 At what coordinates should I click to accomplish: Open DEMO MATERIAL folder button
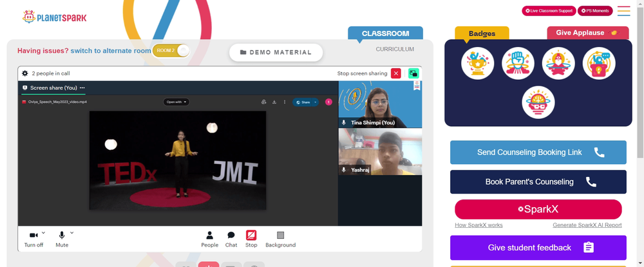pyautogui.click(x=276, y=53)
